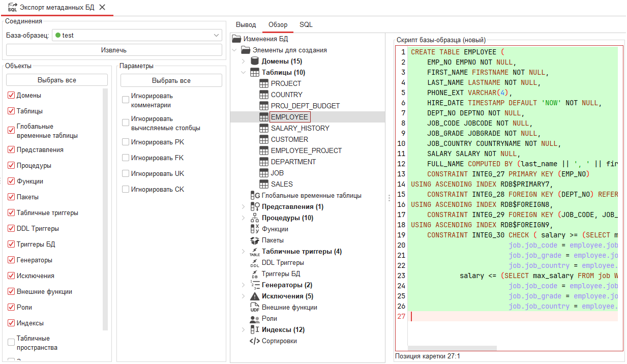Image resolution: width=627 pixels, height=364 pixels.
Task: Click the Packages box icon
Action: point(255,240)
